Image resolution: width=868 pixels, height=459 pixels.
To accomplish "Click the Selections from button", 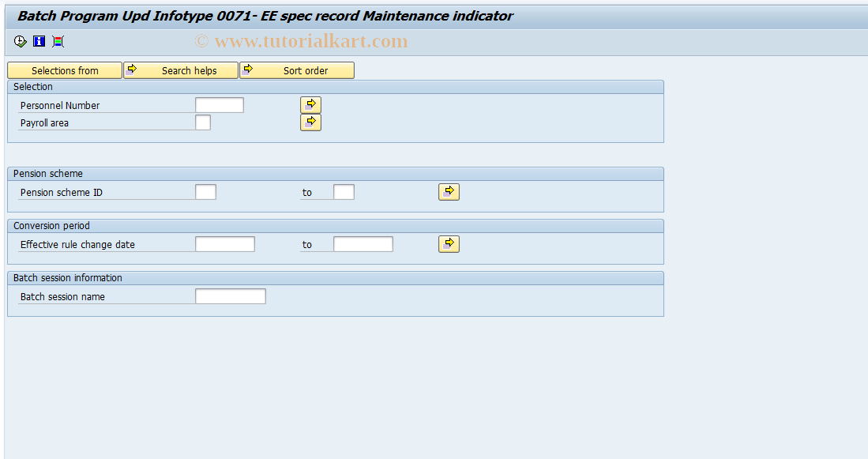I will [x=65, y=70].
